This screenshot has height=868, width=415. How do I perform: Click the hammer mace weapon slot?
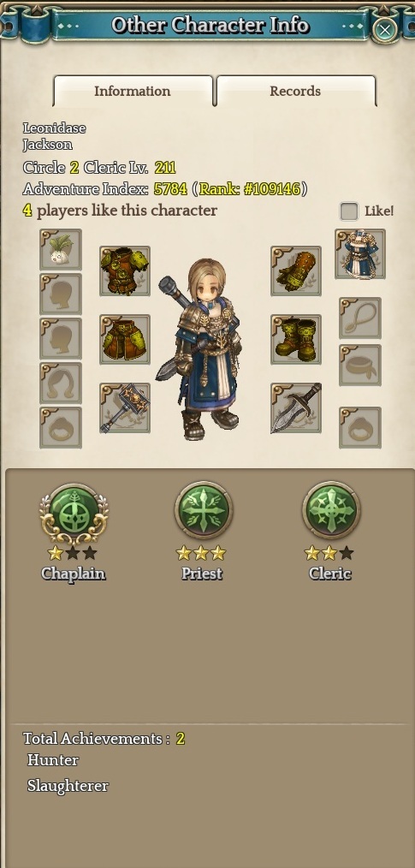pos(125,408)
